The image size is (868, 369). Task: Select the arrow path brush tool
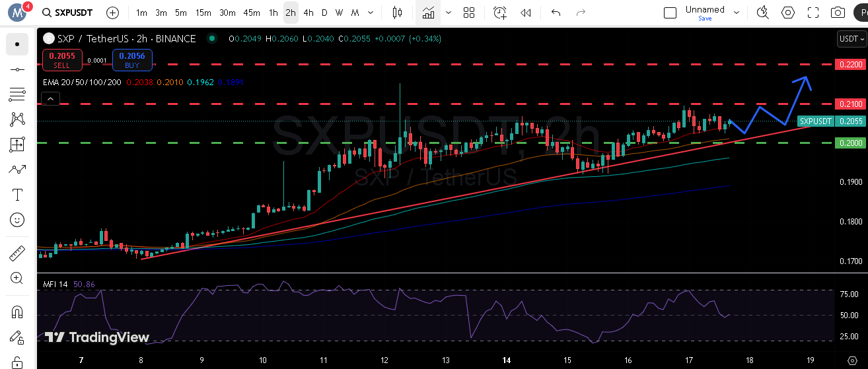tap(17, 170)
